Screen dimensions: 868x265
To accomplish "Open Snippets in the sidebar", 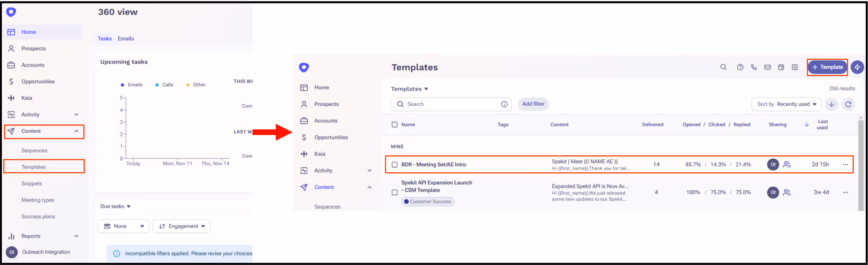I will [x=32, y=183].
